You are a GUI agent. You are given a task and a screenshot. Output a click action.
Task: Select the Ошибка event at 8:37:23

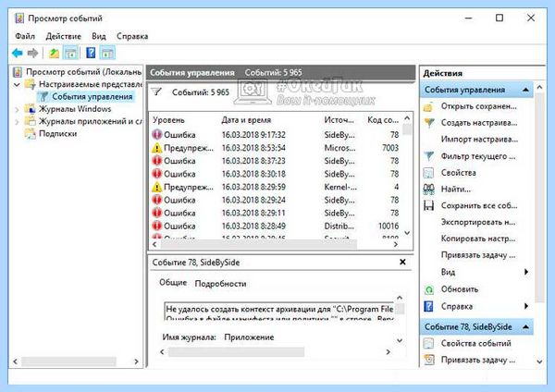(x=276, y=161)
